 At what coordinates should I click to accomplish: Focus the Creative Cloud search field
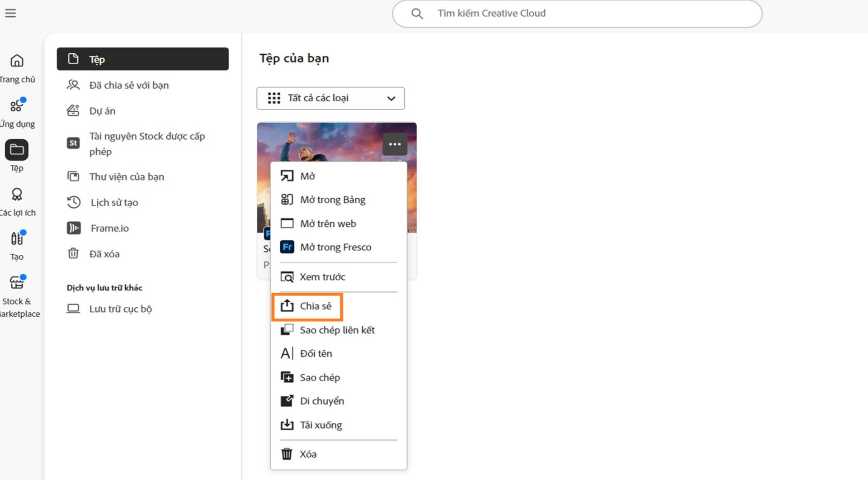[x=577, y=14]
